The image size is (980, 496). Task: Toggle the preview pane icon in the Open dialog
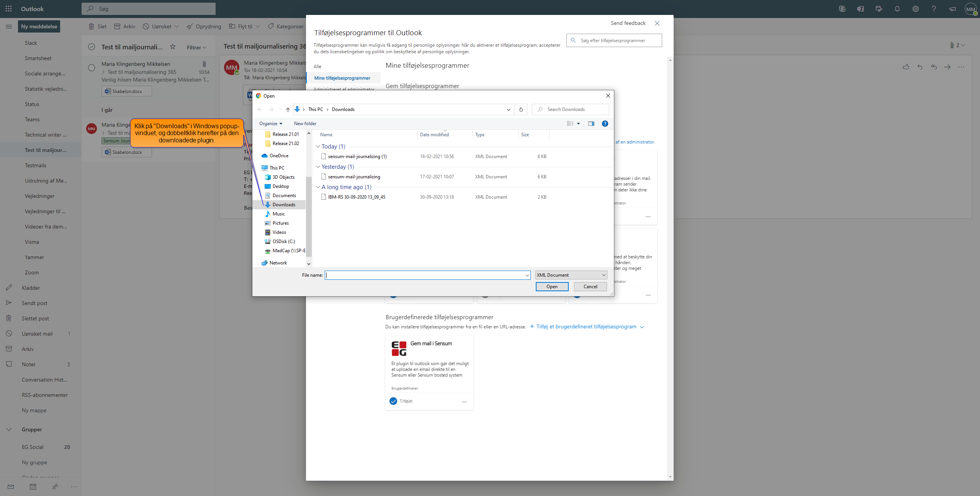point(591,123)
